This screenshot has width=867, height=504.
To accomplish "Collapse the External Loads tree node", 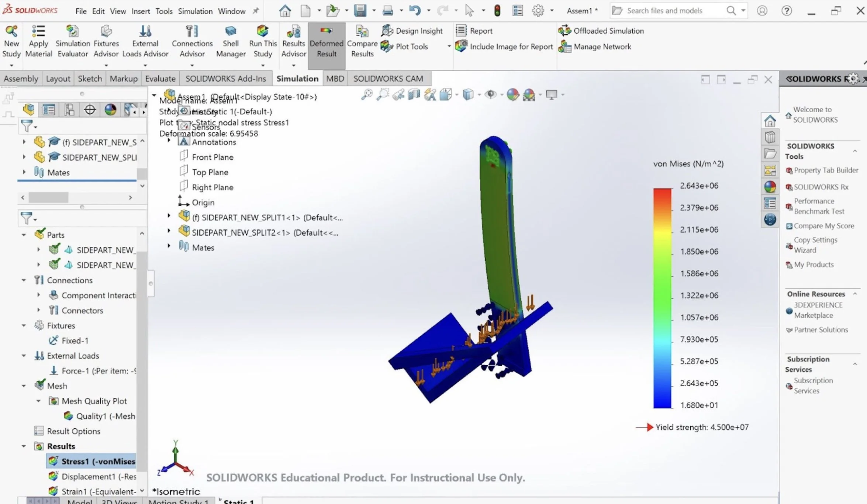I will point(24,356).
